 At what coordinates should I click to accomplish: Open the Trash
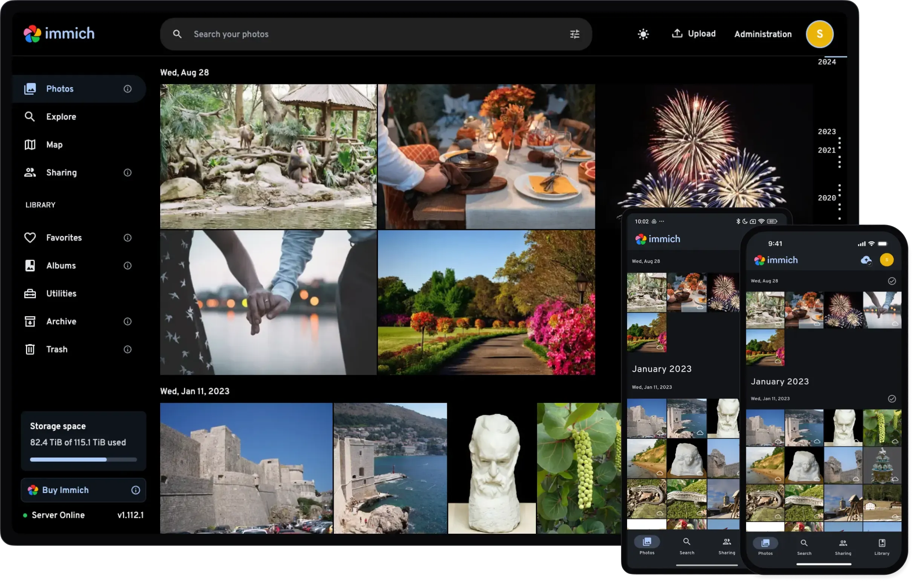click(x=57, y=349)
